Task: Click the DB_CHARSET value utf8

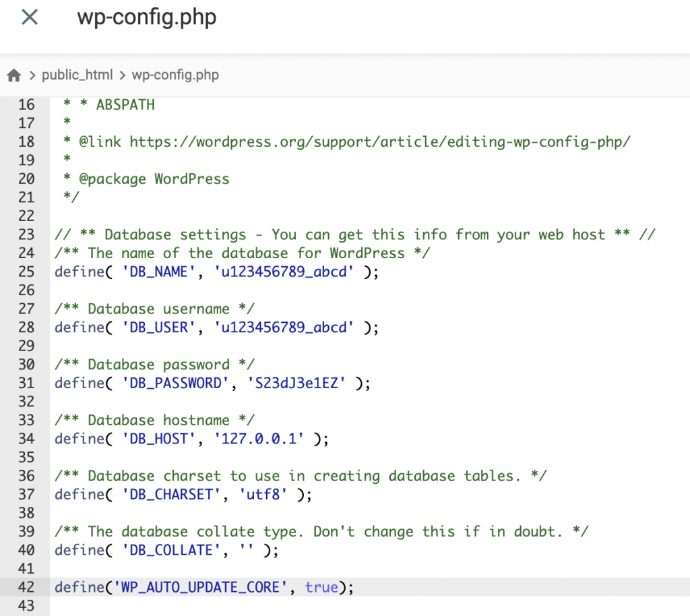Action: tap(270, 494)
